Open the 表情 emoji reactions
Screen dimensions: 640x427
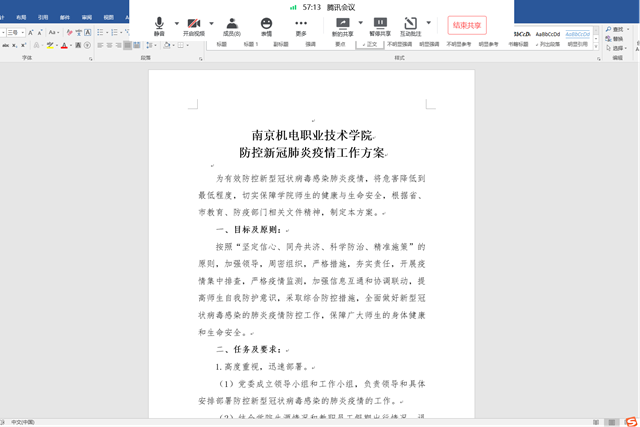click(x=266, y=26)
